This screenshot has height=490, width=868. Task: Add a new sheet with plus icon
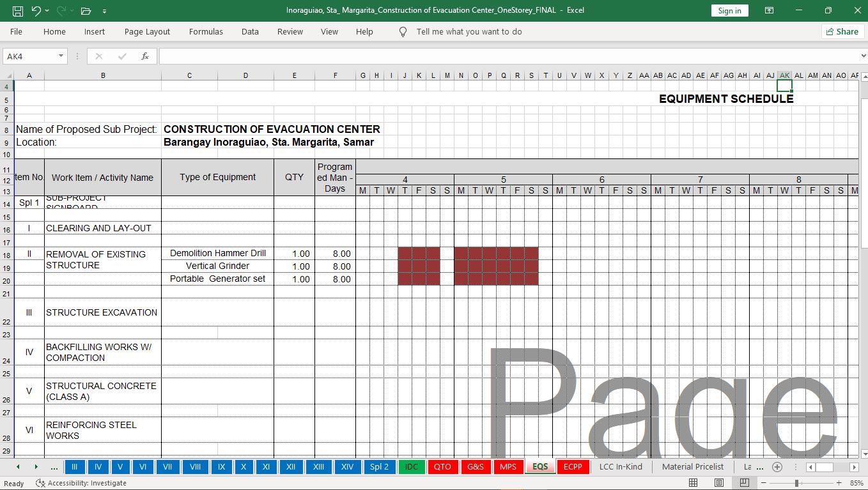point(777,467)
